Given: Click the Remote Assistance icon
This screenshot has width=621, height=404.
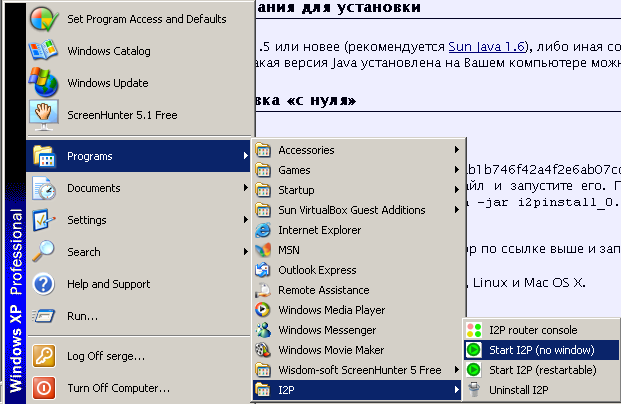Looking at the screenshot, I should coord(263,290).
